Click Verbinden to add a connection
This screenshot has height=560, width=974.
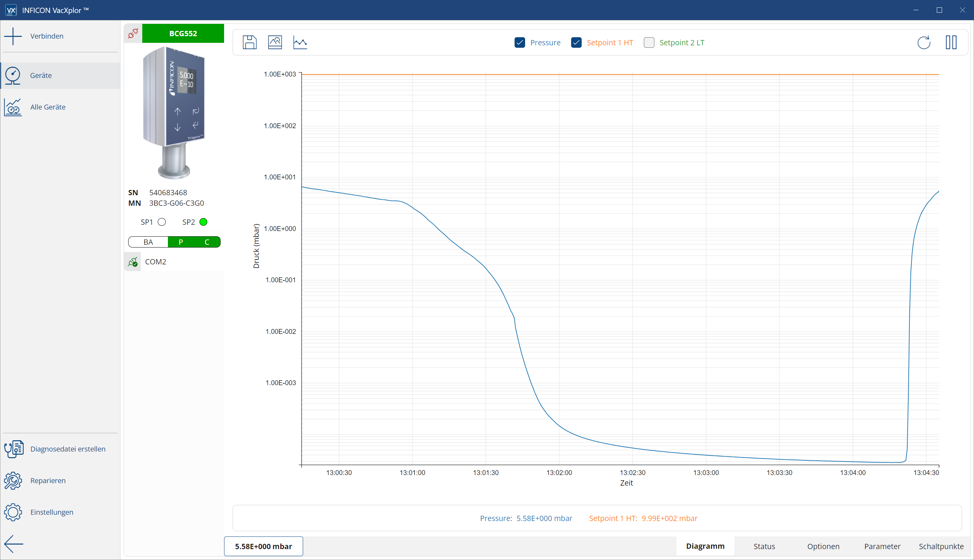tap(46, 36)
